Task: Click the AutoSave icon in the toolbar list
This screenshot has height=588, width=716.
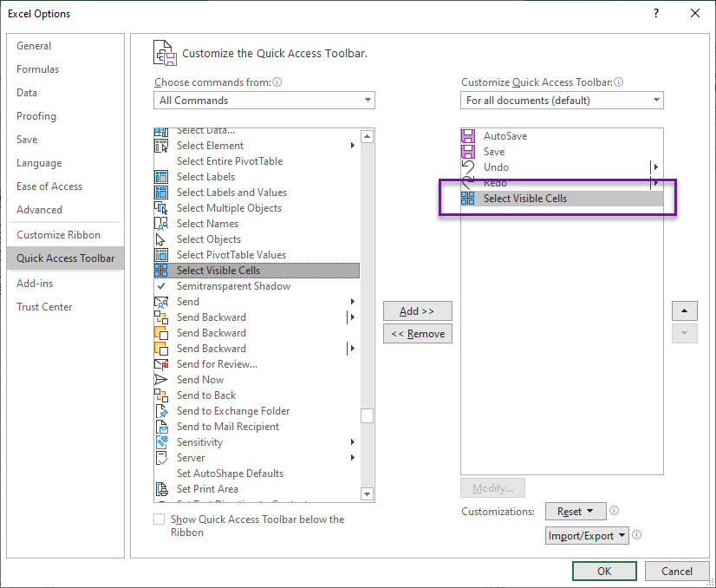Action: pyautogui.click(x=468, y=136)
